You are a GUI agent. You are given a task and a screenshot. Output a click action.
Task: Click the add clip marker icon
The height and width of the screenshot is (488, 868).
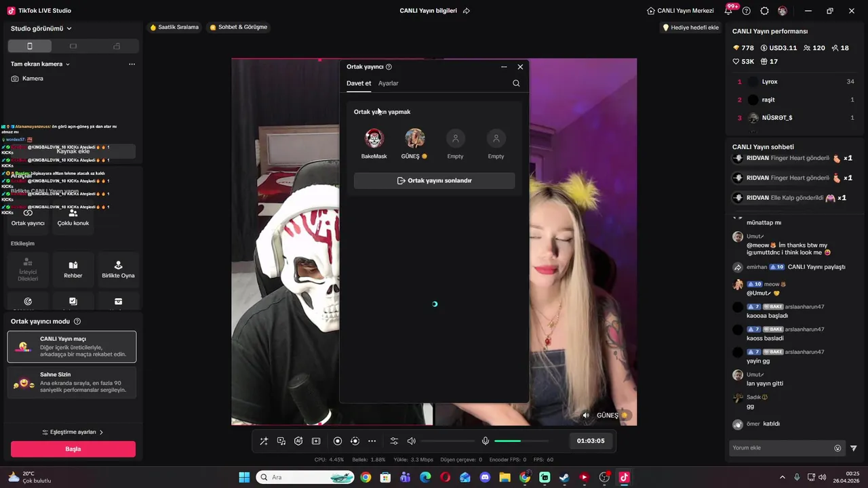tap(316, 441)
